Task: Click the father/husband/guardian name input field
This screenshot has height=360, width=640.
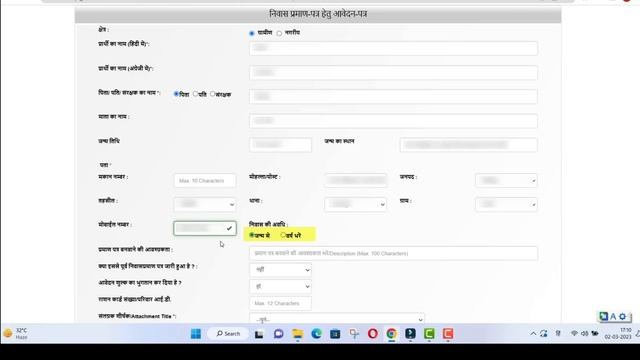Action: tap(393, 97)
